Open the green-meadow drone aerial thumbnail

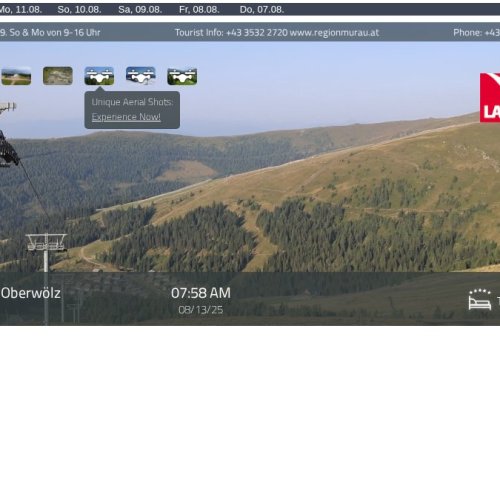coord(182,76)
